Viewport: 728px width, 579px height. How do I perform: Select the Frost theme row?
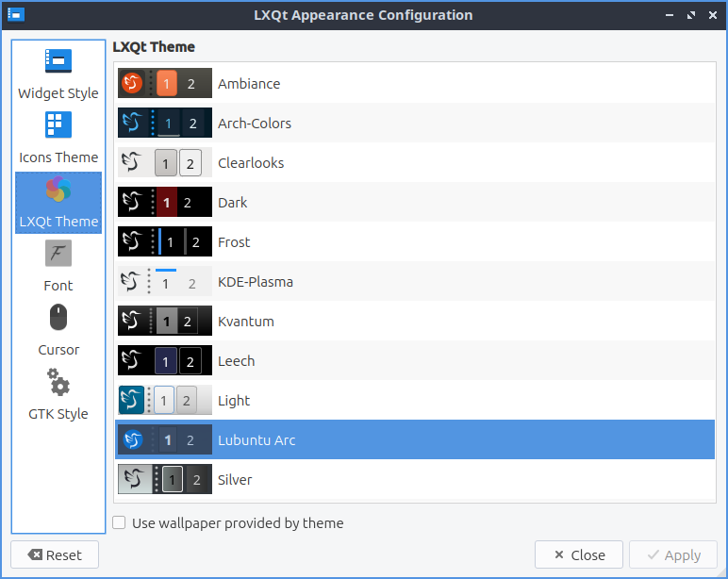[x=234, y=242]
